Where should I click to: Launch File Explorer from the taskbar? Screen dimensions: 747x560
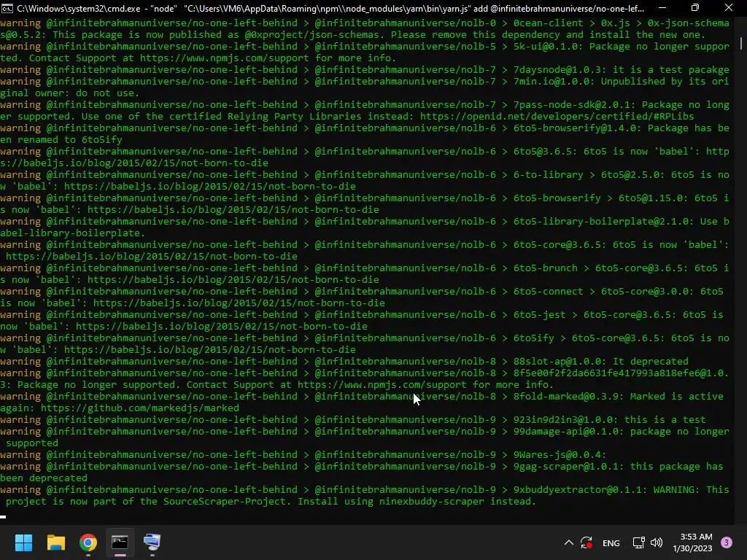pos(55,542)
